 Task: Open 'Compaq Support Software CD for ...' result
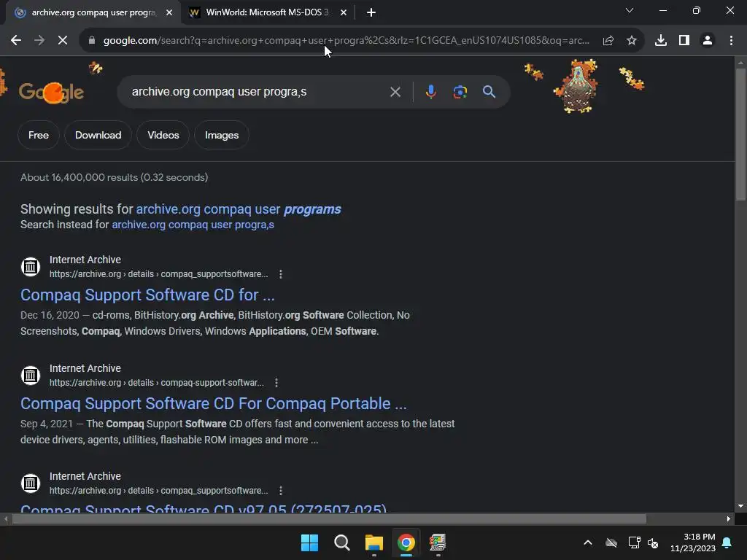tap(147, 295)
